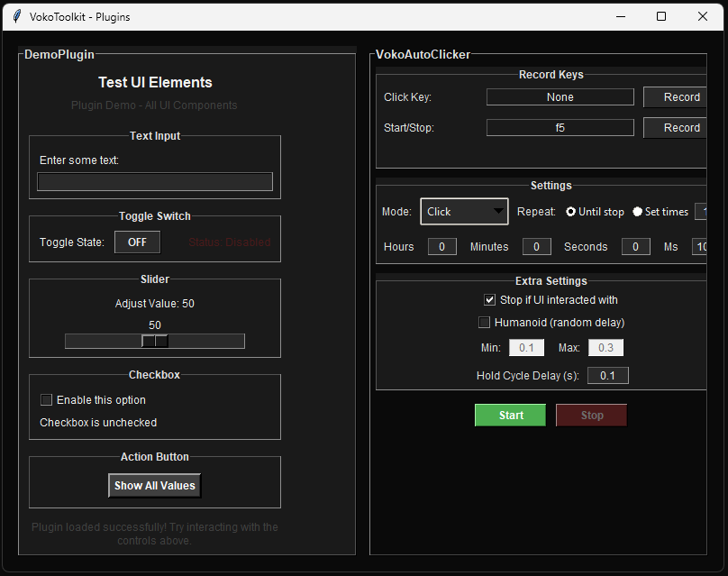
Task: Click the slider trough right of the handle
Action: pyautogui.click(x=206, y=341)
